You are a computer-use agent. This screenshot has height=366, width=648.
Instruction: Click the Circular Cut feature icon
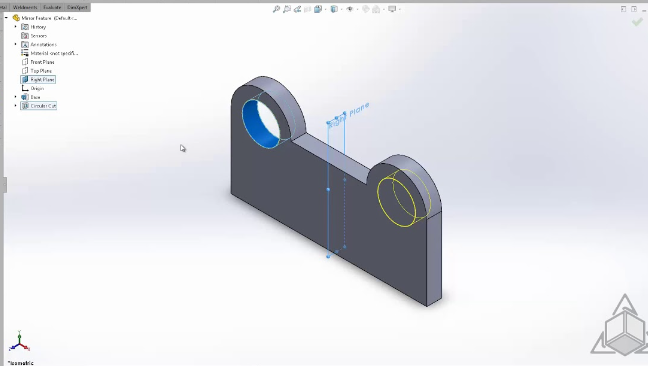click(25, 106)
